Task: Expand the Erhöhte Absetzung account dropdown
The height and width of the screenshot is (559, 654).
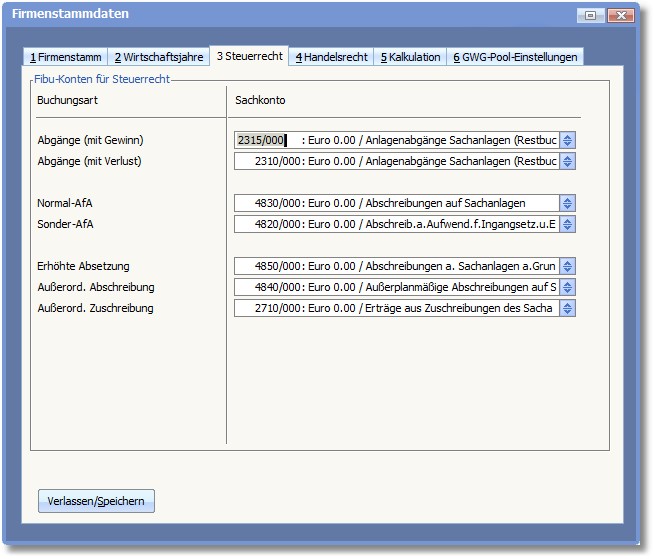Action: pyautogui.click(x=568, y=266)
